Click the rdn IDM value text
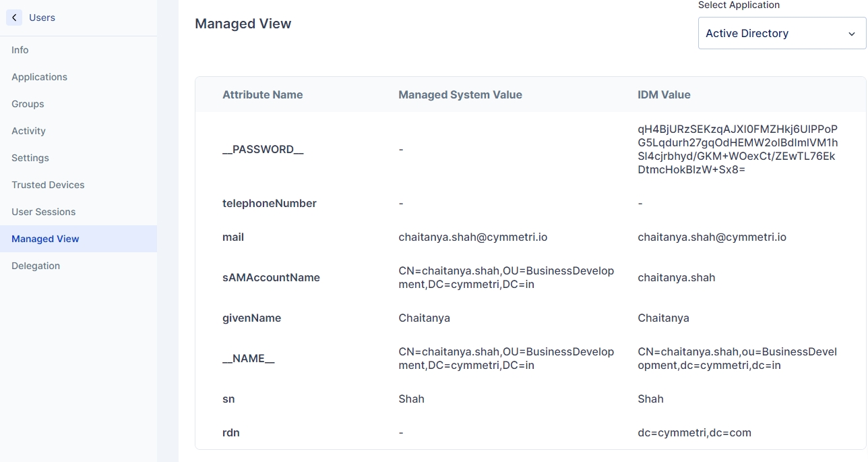The height and width of the screenshot is (462, 868). 694,432
